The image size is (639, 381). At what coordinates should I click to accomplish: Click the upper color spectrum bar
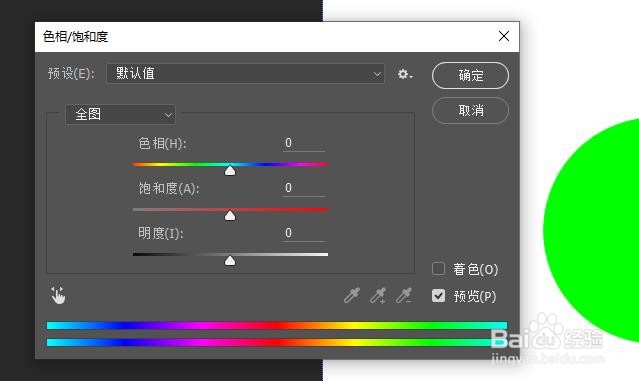(277, 325)
